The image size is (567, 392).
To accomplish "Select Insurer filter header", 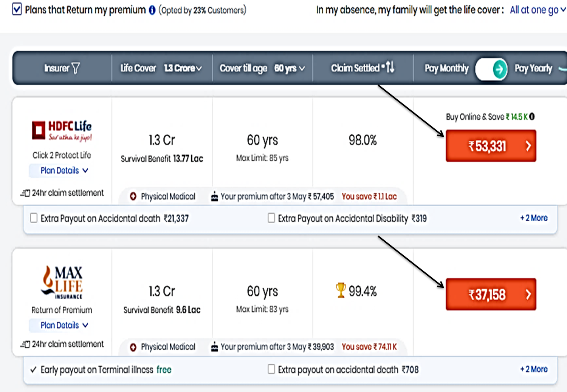I will 62,68.
